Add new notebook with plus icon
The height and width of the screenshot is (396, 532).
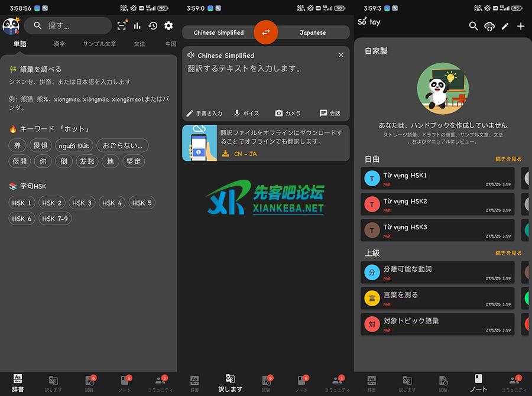(521, 26)
